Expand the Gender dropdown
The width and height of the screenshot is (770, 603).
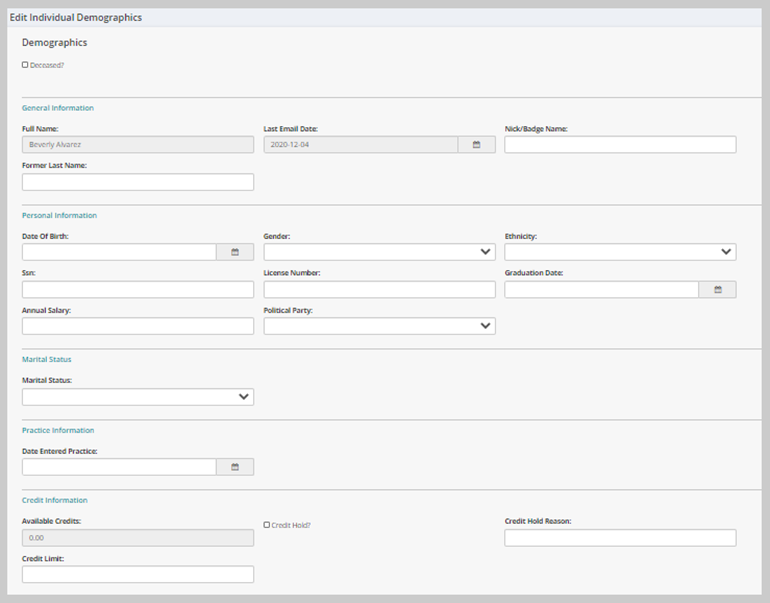click(x=380, y=252)
